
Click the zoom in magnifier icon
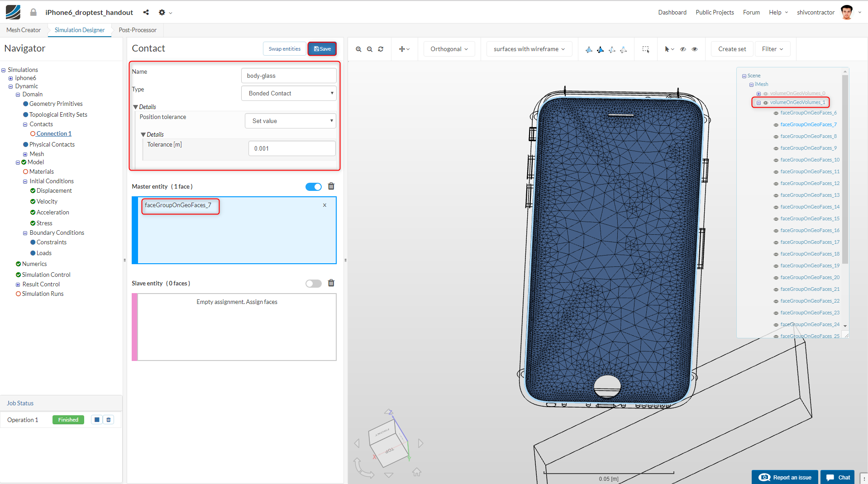click(x=358, y=49)
